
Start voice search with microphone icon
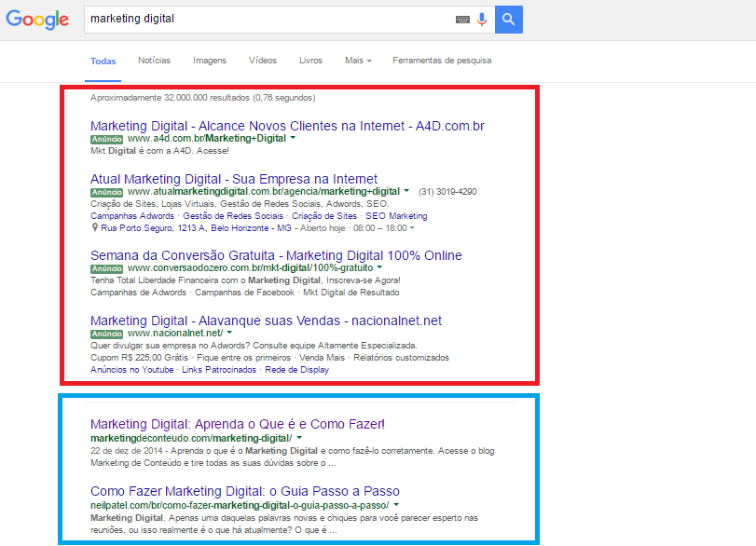click(x=482, y=19)
